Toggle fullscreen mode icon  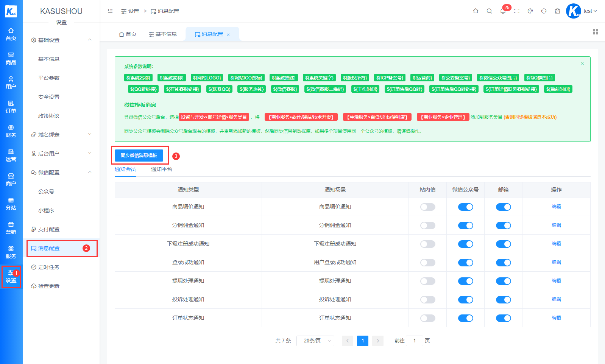pos(516,11)
